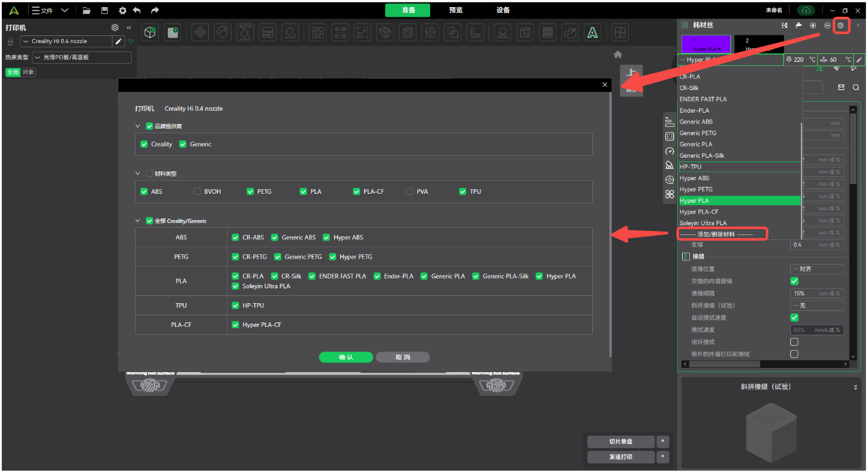This screenshot has width=868, height=473.
Task: Uncheck the ENDER FAST PLA filament
Action: [312, 276]
